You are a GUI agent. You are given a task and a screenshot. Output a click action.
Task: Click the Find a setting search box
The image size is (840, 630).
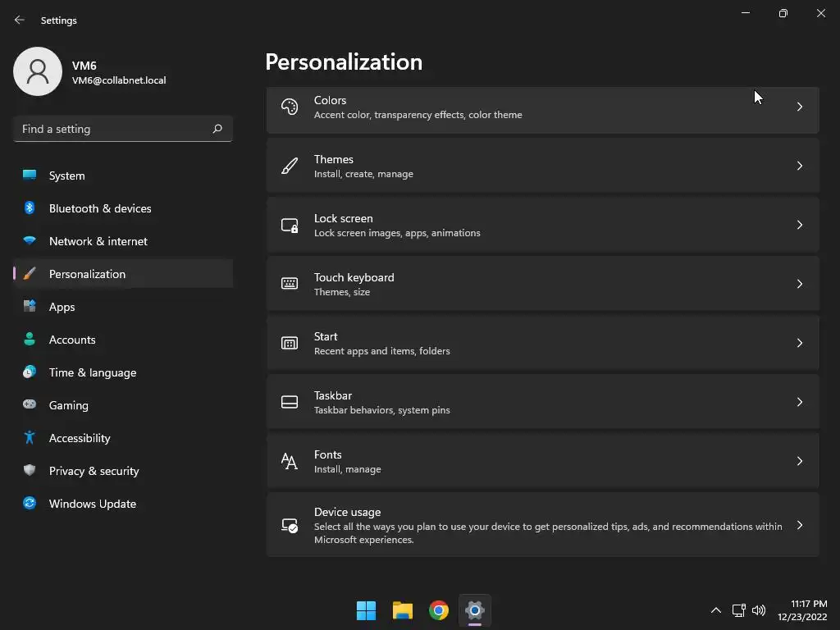click(113, 129)
